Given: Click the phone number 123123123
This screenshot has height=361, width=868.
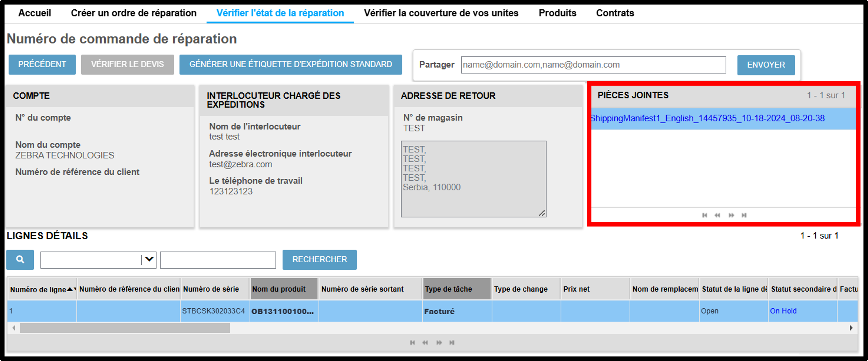Looking at the screenshot, I should (x=231, y=191).
